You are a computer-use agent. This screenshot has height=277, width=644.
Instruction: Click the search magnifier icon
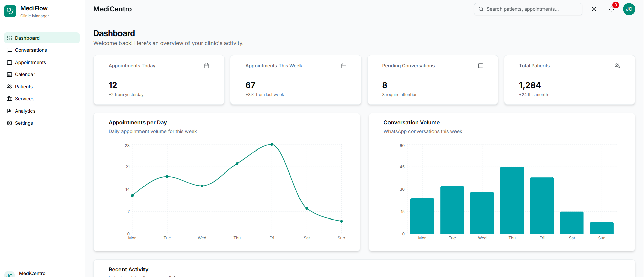pyautogui.click(x=481, y=9)
